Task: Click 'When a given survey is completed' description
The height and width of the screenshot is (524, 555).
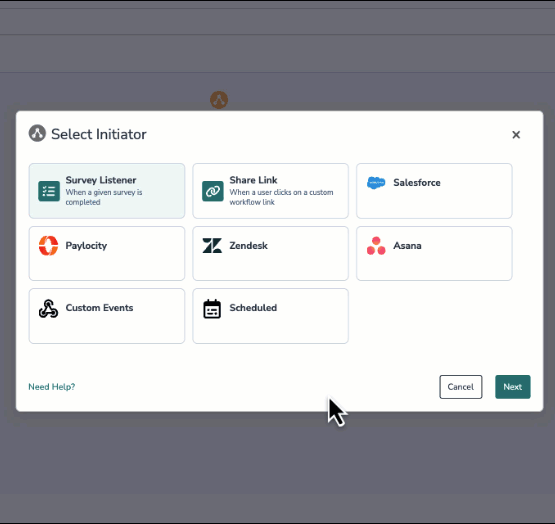Action: point(104,197)
